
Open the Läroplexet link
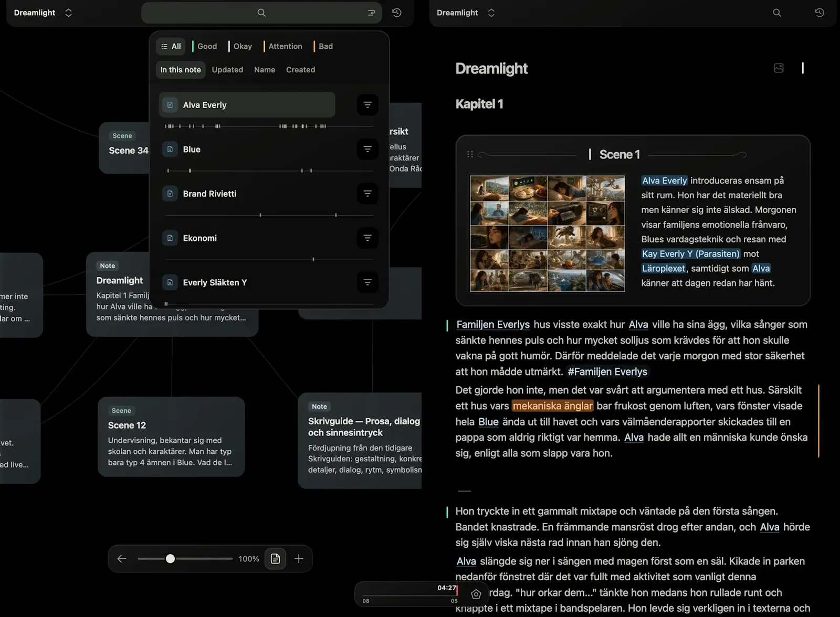[664, 269]
